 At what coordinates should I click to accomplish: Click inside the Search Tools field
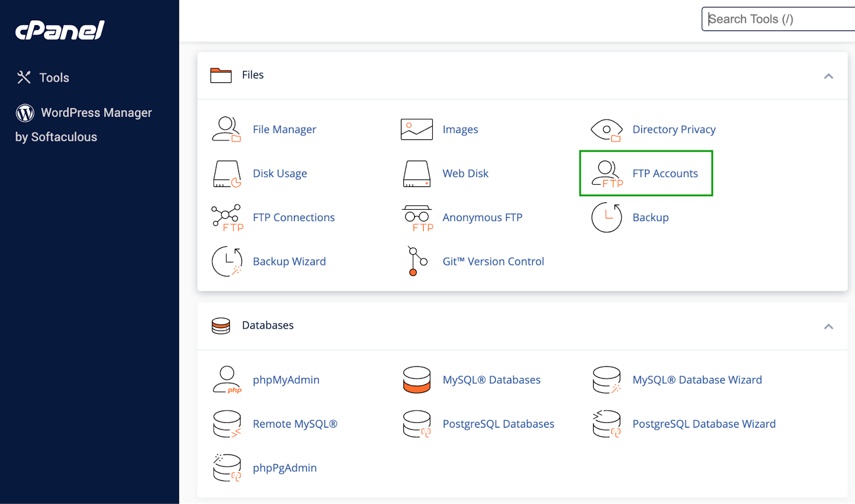click(x=775, y=19)
